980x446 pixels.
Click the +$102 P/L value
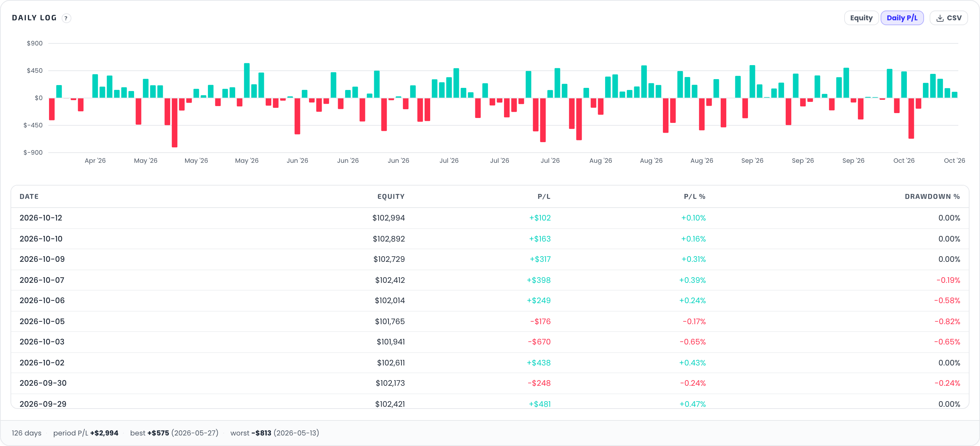(540, 218)
